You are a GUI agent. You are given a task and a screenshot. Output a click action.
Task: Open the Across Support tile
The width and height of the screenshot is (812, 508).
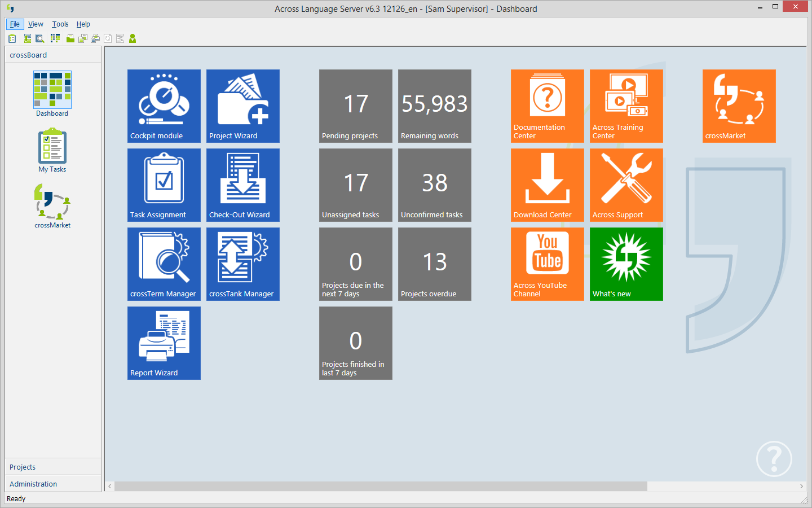point(626,185)
